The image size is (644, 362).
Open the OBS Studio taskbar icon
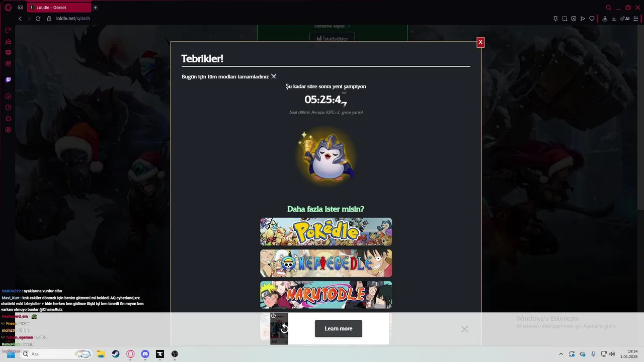point(175,354)
